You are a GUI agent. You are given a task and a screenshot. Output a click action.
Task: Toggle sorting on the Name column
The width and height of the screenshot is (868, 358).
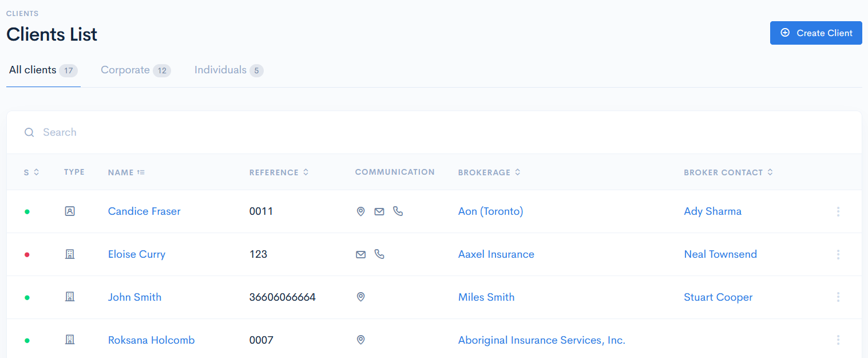pyautogui.click(x=126, y=172)
